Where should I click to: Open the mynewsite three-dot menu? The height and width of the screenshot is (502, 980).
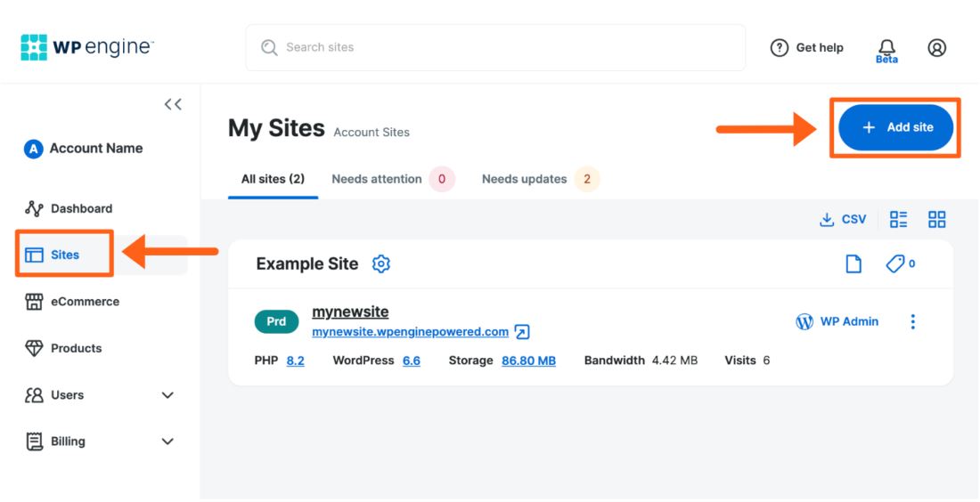click(913, 321)
